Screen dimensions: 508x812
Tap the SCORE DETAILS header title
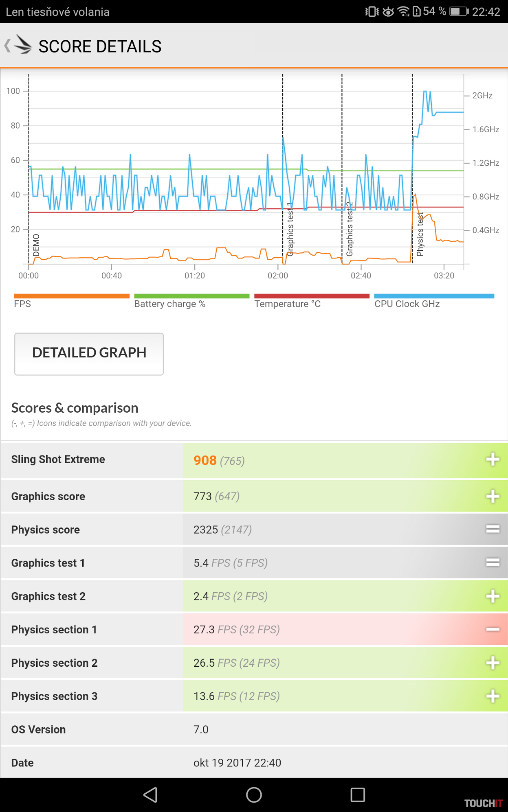pos(100,46)
